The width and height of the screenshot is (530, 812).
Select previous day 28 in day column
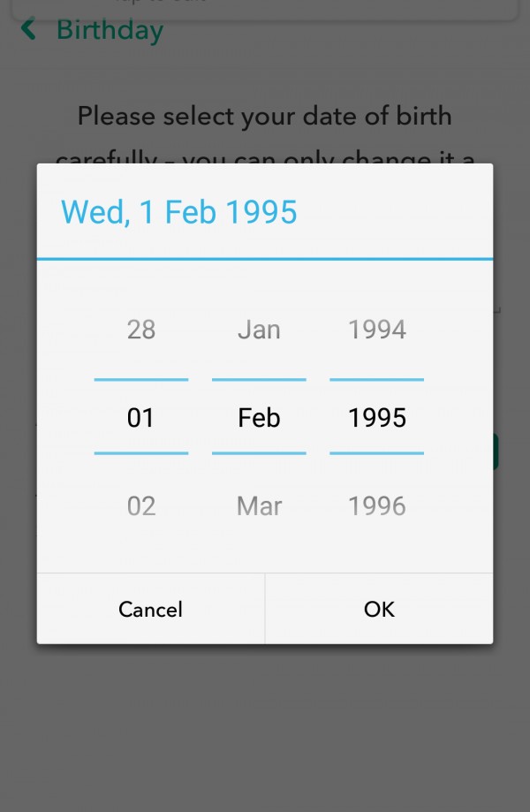click(141, 330)
